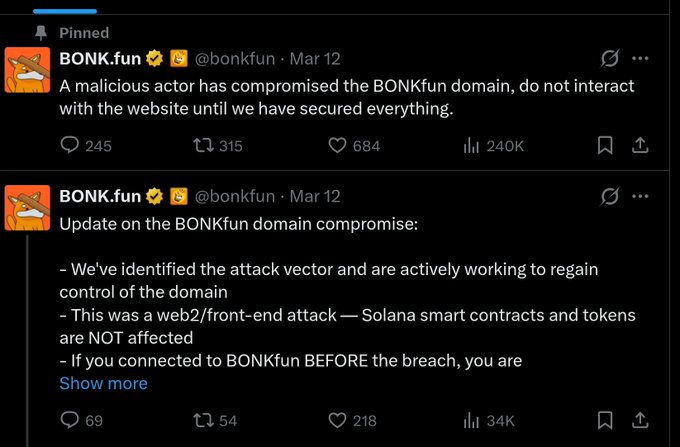Image resolution: width=680 pixels, height=447 pixels.
Task: Bookmark the pinned BONK.fun tweet
Action: click(x=605, y=145)
